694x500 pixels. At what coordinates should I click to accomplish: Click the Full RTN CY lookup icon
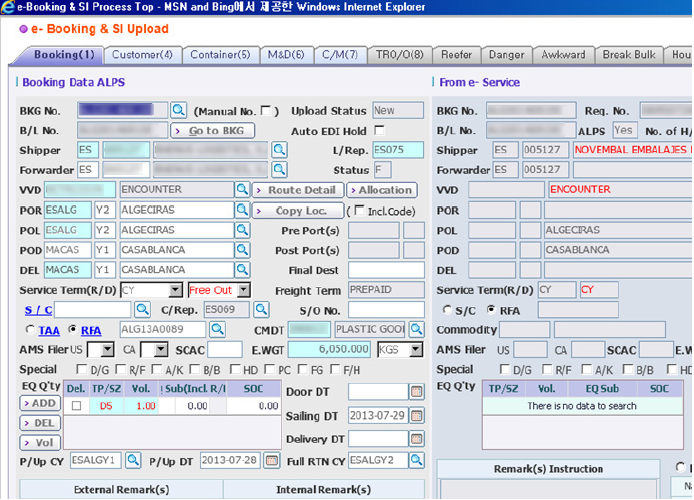pos(416,460)
